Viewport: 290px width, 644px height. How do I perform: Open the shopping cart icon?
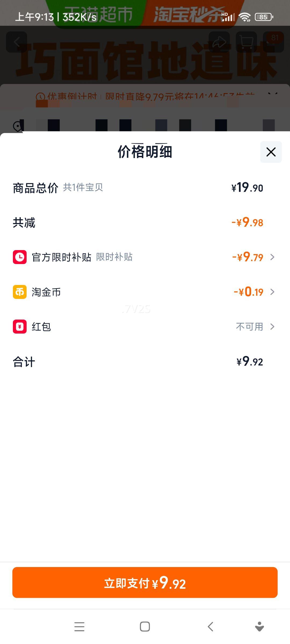(x=246, y=42)
